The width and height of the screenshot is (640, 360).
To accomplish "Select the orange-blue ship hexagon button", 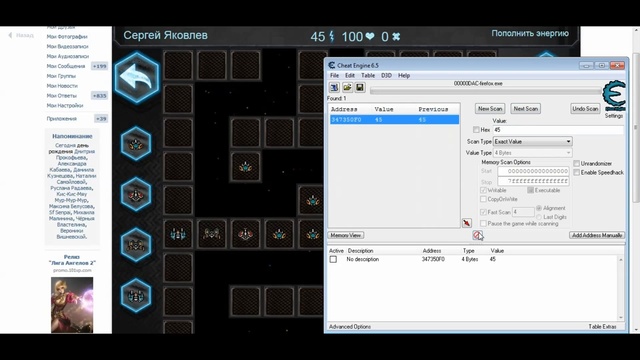I will coord(136,143).
